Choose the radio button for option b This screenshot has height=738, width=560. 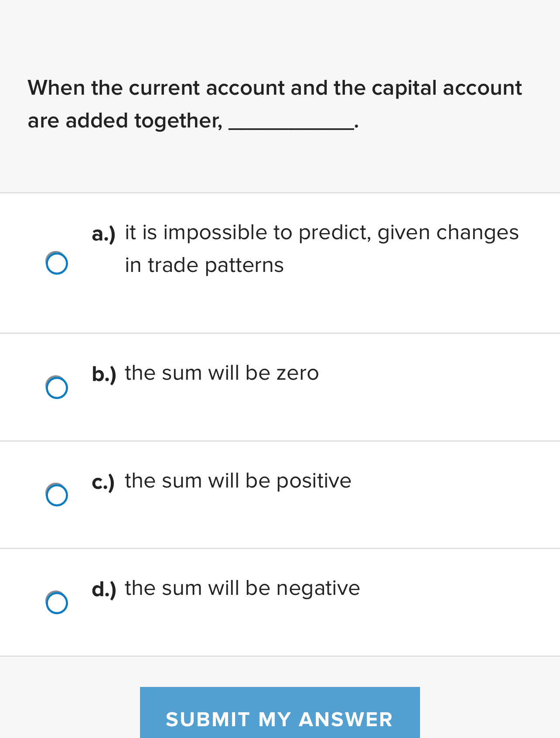pos(57,387)
